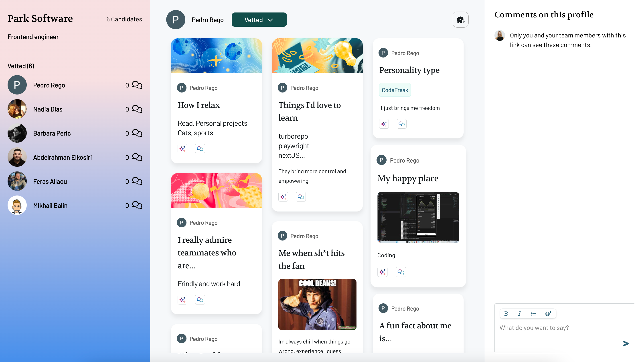This screenshot has width=644, height=362.
Task: Toggle italic formatting in the comment box
Action: [x=520, y=314]
